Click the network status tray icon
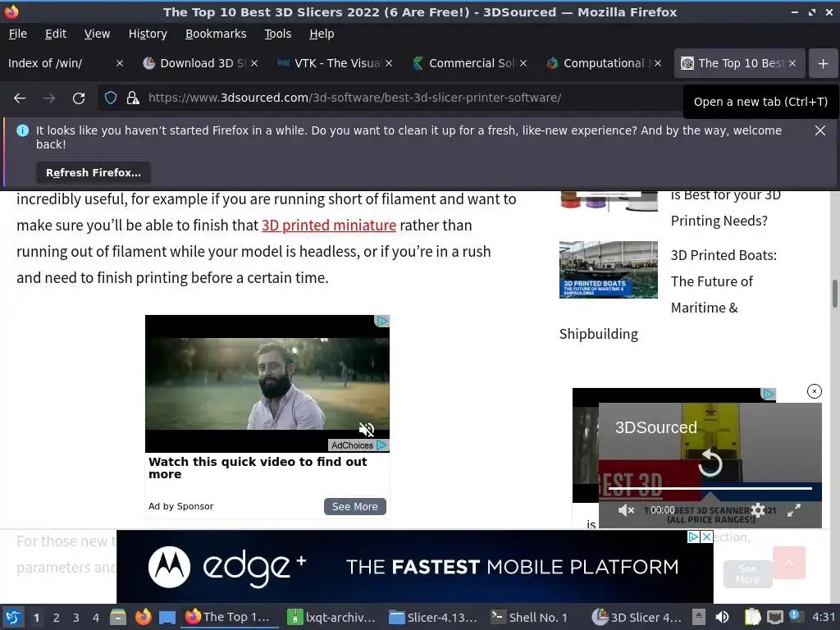Image resolution: width=840 pixels, height=630 pixels. tap(774, 617)
